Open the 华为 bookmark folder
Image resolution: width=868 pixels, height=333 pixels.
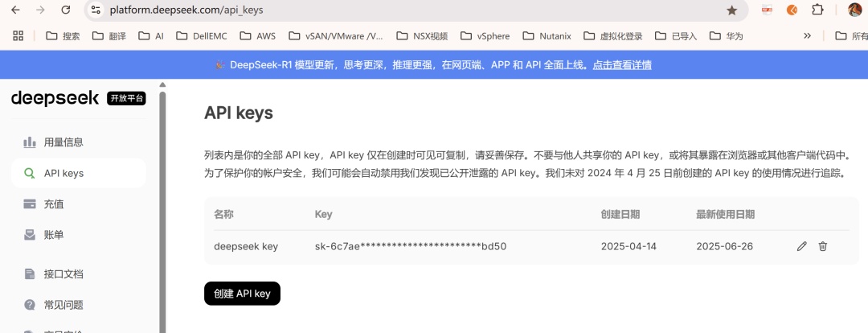click(726, 36)
